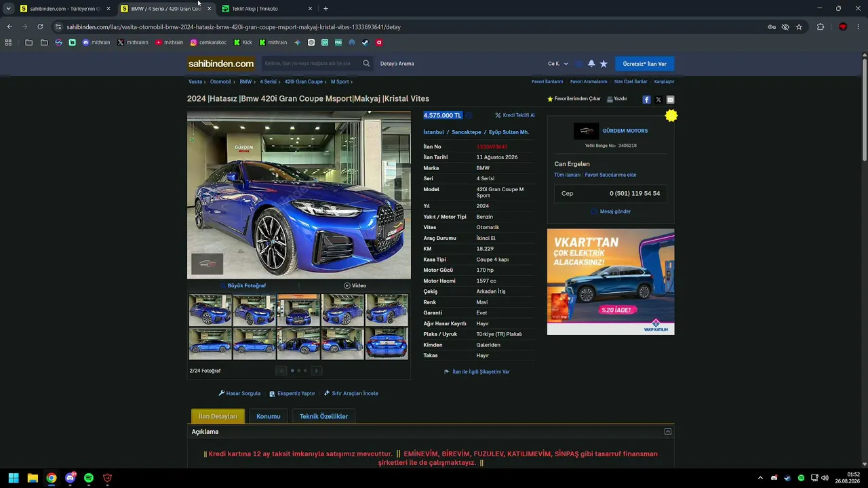
Task: Share listing by email icon
Action: tap(671, 100)
